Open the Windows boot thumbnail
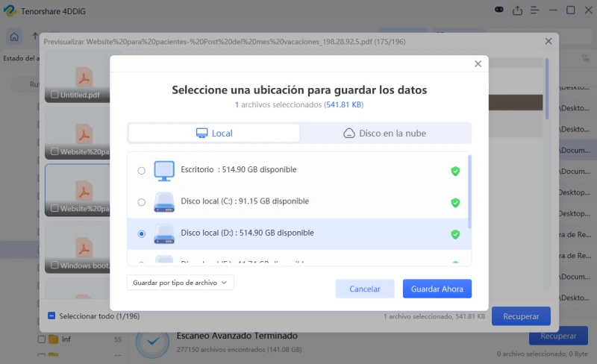This screenshot has height=364, width=597. (x=78, y=247)
